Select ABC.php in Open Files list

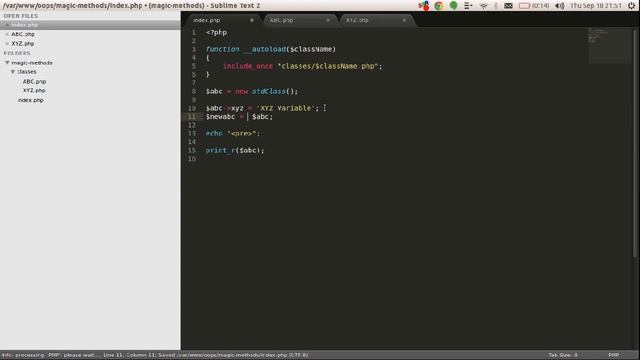(23, 34)
